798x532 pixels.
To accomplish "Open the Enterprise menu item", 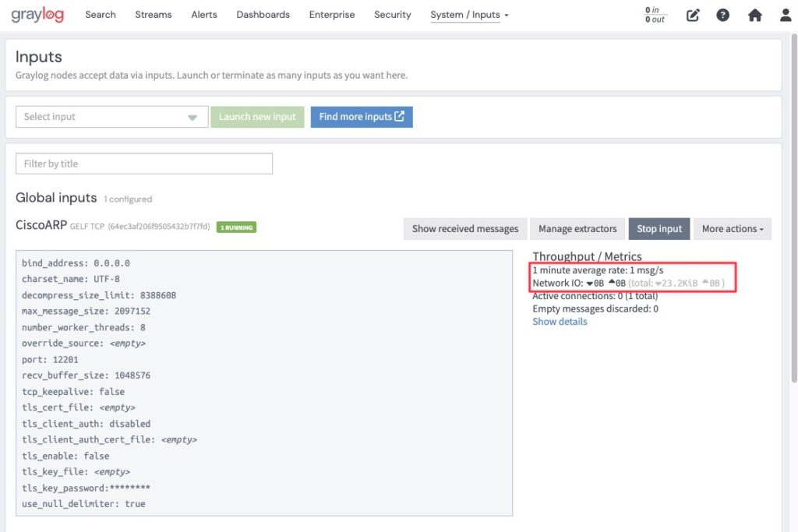I will pyautogui.click(x=332, y=15).
